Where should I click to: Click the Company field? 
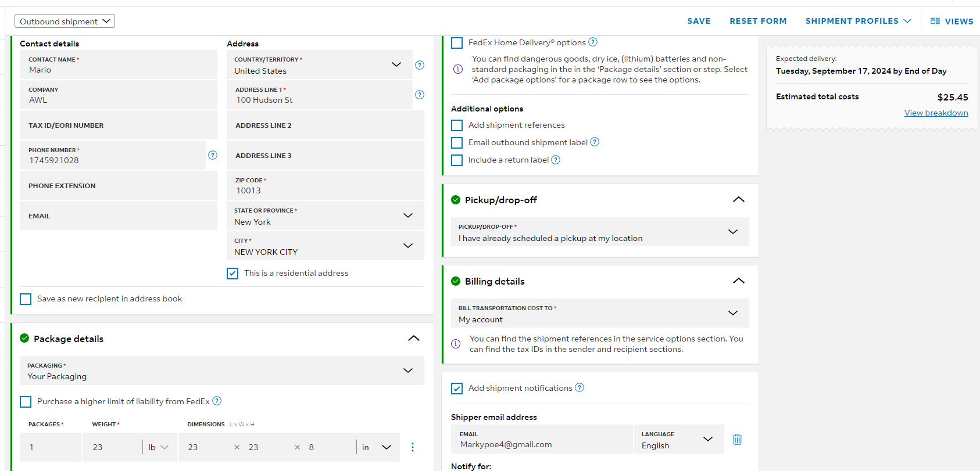tap(119, 95)
